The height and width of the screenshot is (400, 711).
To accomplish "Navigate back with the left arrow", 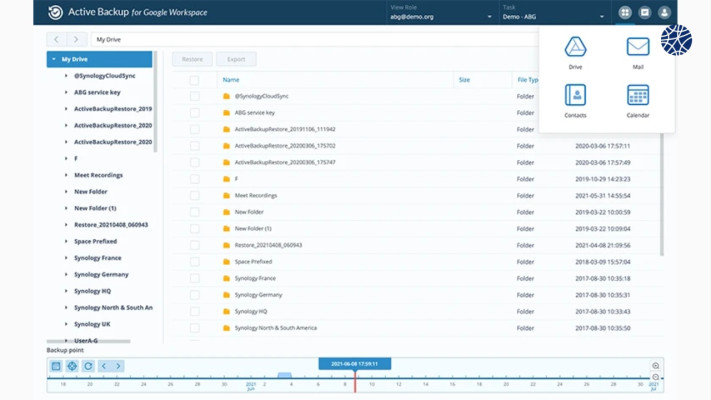I will (56, 39).
